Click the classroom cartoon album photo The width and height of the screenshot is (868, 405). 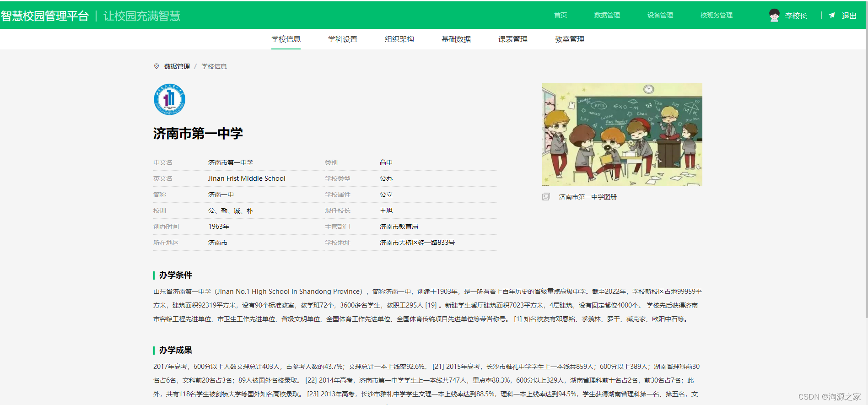point(622,135)
